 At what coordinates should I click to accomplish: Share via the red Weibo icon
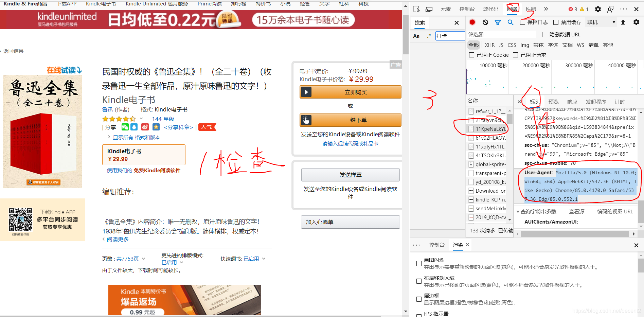tap(145, 127)
